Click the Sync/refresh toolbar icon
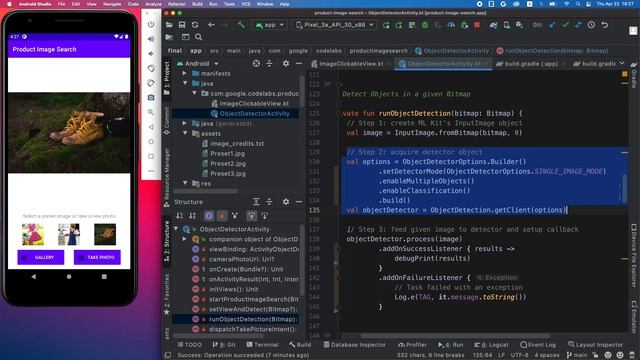 (x=195, y=25)
